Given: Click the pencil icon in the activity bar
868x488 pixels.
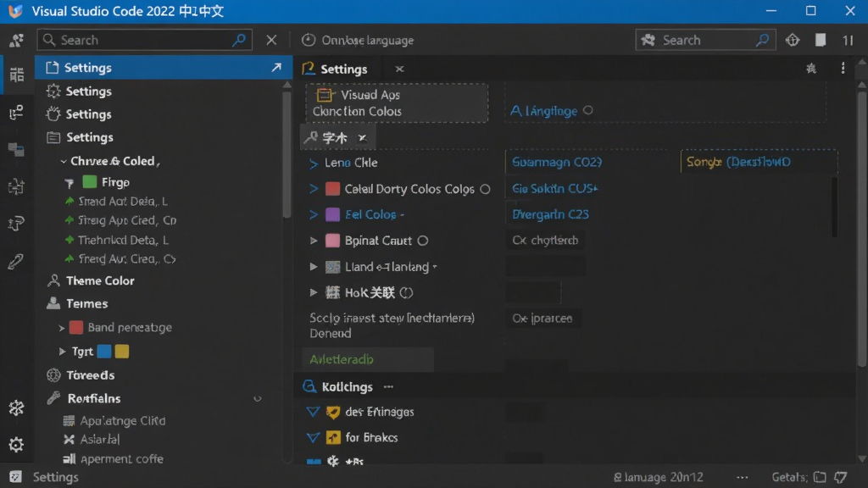Looking at the screenshot, I should click(x=17, y=261).
